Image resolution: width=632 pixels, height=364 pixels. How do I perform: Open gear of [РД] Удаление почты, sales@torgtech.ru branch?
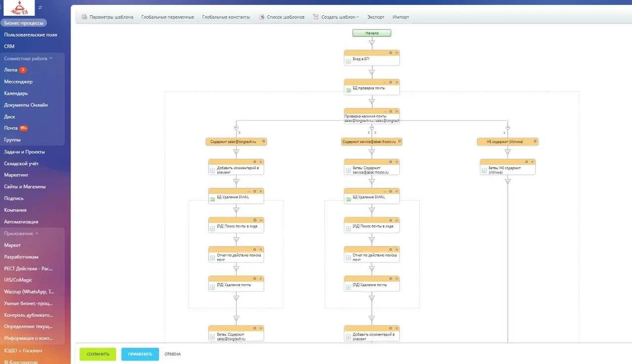[255, 278]
